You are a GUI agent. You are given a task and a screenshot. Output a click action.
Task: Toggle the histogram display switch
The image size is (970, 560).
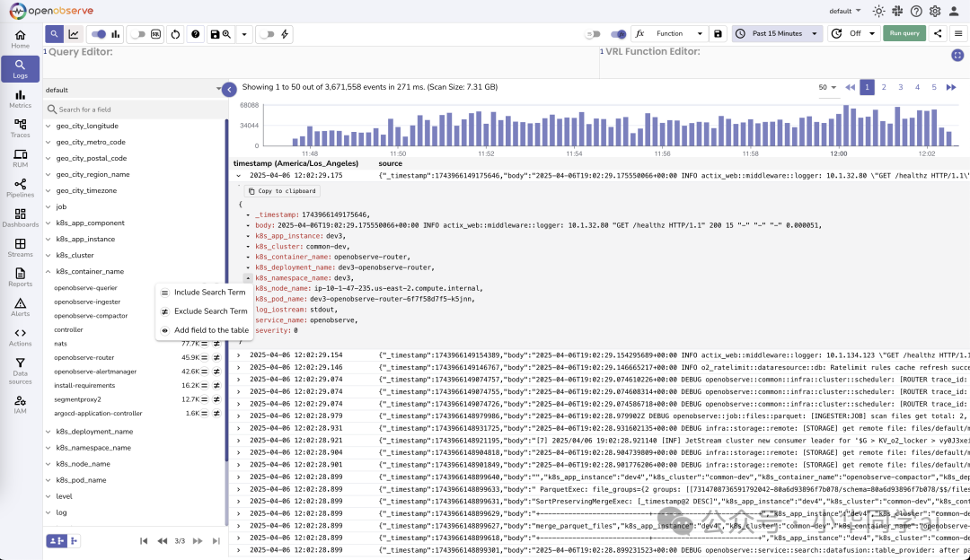click(x=99, y=34)
